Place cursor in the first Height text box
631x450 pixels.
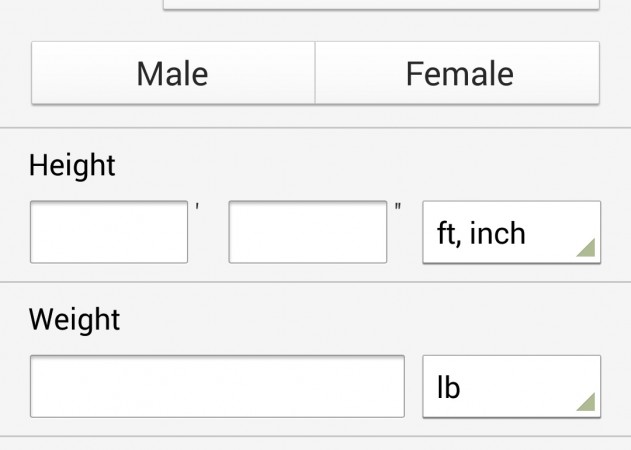click(x=109, y=232)
